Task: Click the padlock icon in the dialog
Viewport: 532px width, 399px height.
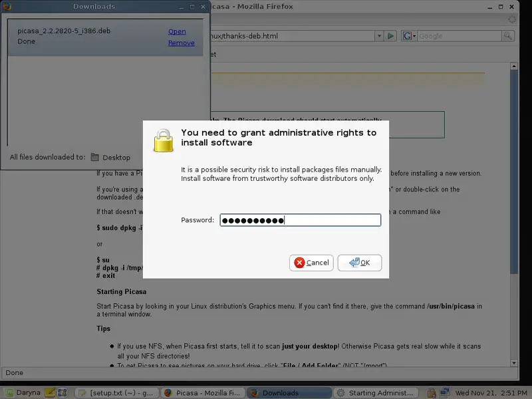Action: pos(164,140)
